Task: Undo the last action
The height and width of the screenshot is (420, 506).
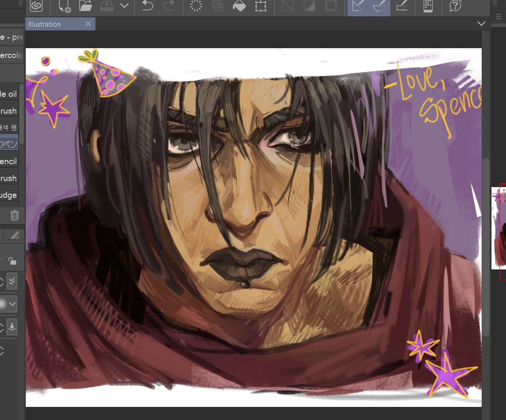Action: 147,6
